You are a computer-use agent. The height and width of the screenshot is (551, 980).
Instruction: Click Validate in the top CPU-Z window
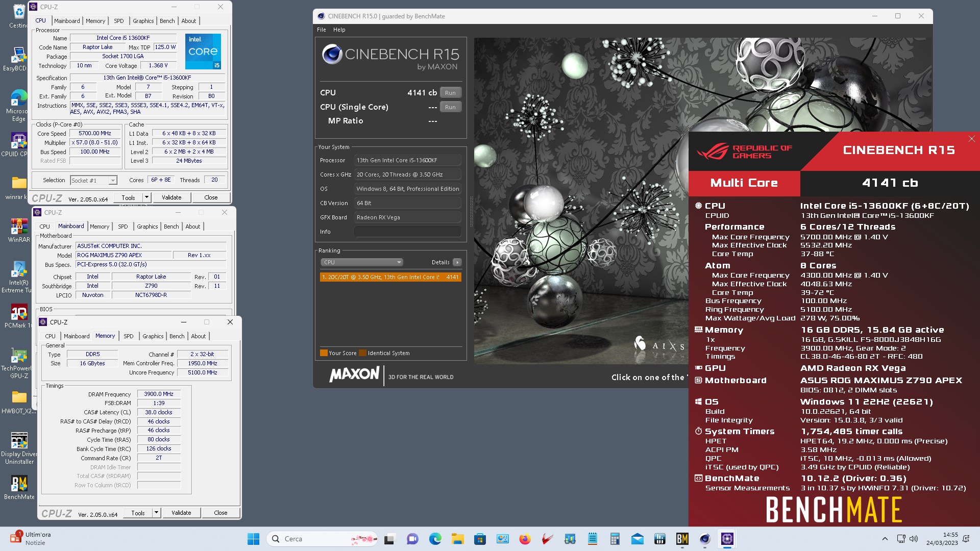click(x=171, y=197)
